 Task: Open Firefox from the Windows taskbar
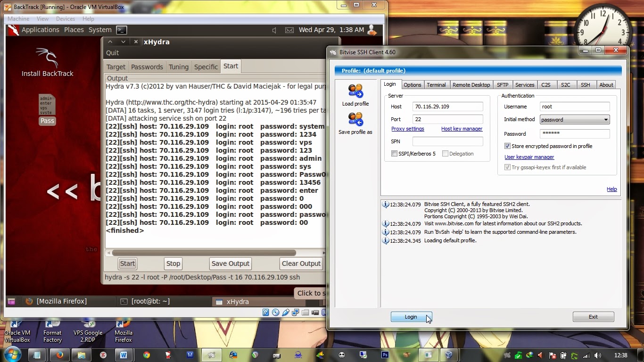tap(59, 355)
